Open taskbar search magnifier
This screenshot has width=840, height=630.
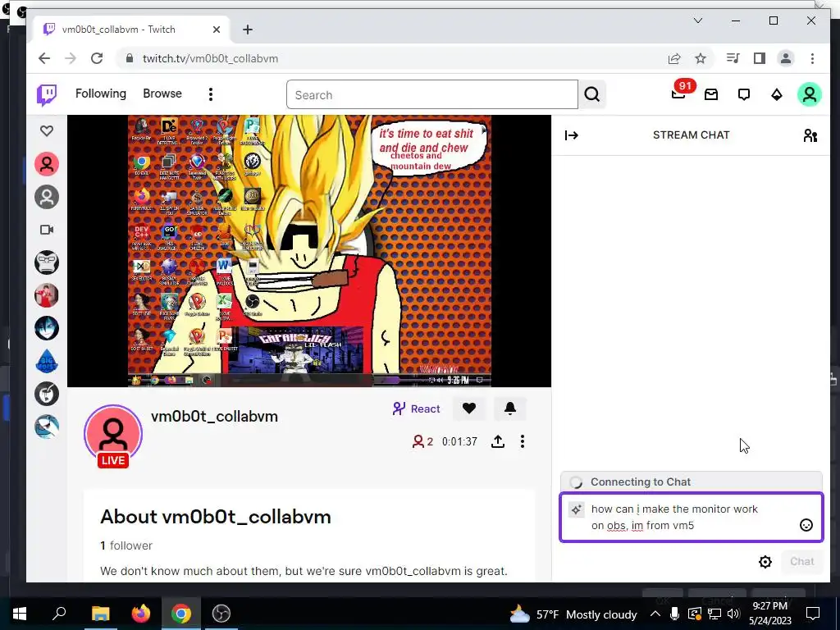tap(59, 613)
